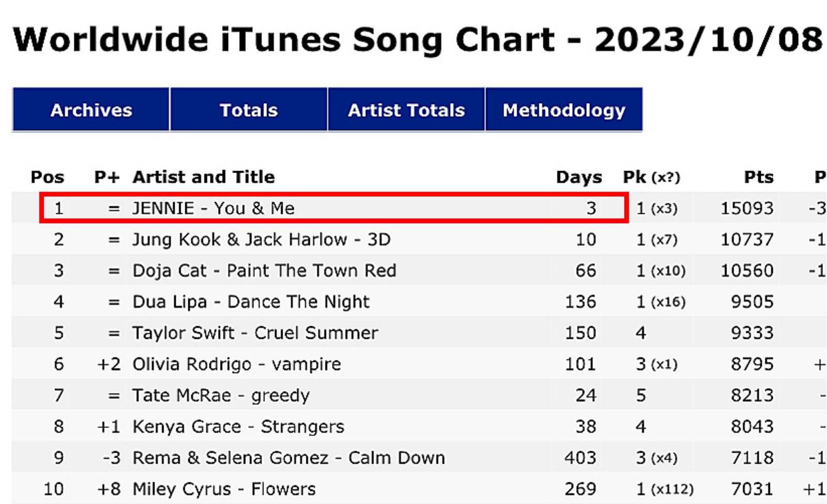Click Dua Lipa - Dance The Night
This screenshot has height=504, width=827.
251,302
